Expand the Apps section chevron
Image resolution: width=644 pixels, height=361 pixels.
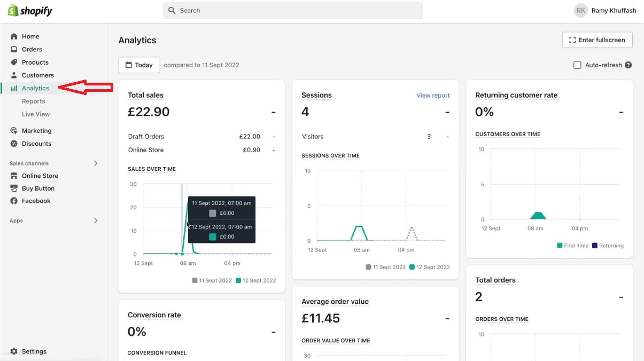pos(96,221)
